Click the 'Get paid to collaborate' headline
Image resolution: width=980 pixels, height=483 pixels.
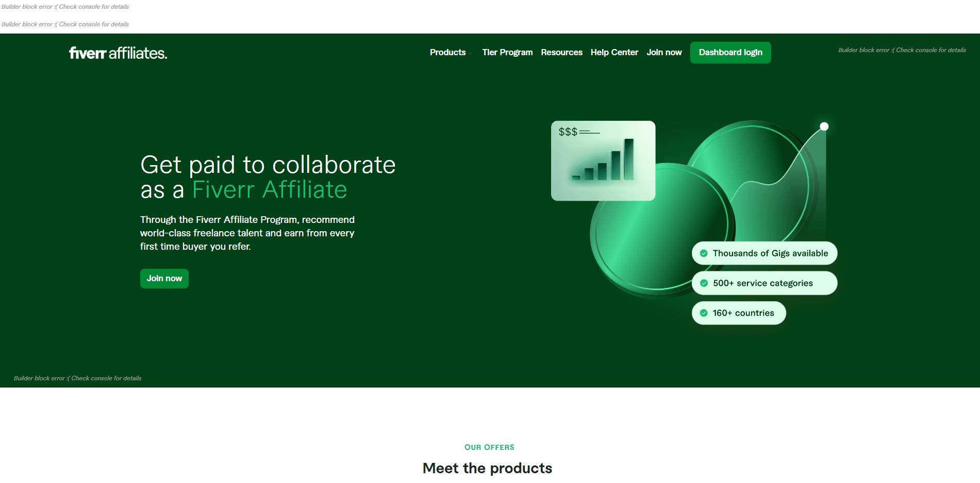[x=268, y=165]
